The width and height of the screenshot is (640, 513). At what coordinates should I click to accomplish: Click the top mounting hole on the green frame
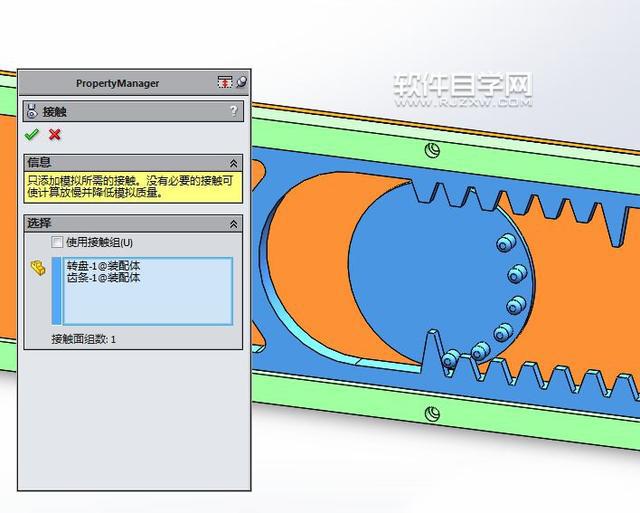(433, 150)
